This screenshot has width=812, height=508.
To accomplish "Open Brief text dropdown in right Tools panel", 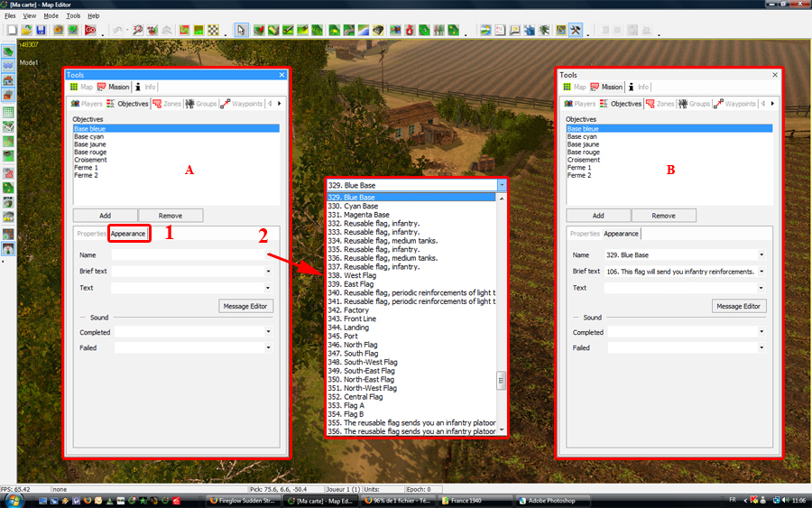I will [761, 271].
